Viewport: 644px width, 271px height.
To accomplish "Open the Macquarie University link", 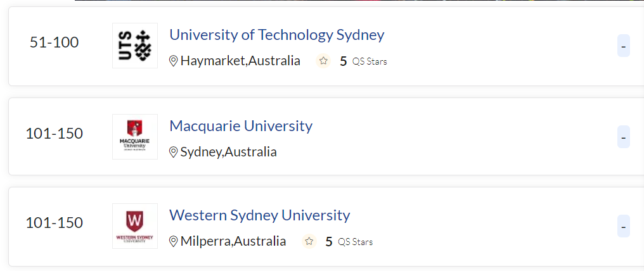I will click(241, 126).
